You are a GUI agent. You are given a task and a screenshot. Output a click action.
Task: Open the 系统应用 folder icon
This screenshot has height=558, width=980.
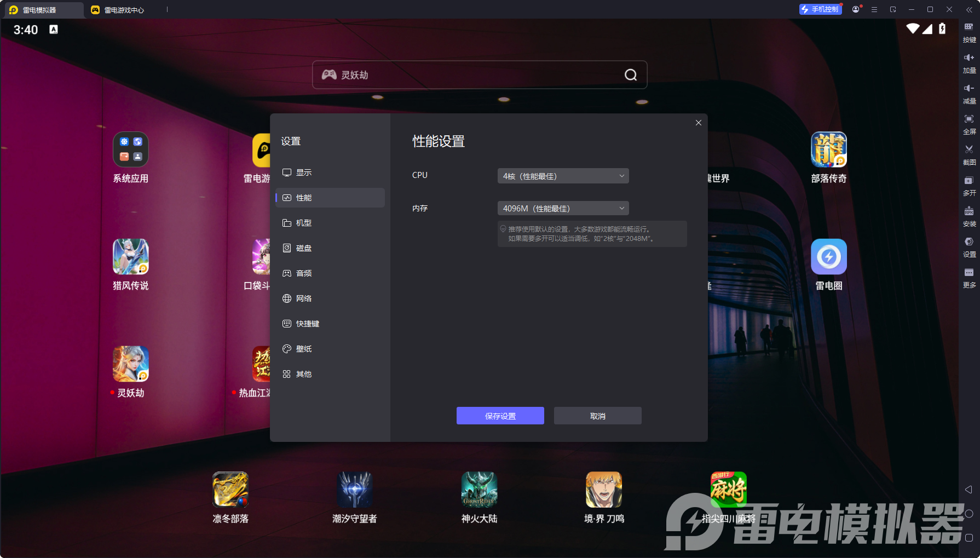(130, 149)
